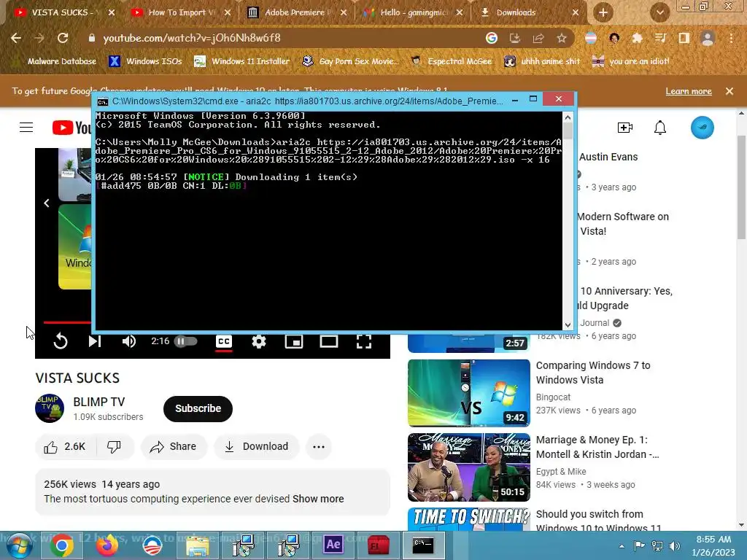Click the Learn more link in info bar
Viewport: 747px width, 560px height.
click(x=689, y=91)
